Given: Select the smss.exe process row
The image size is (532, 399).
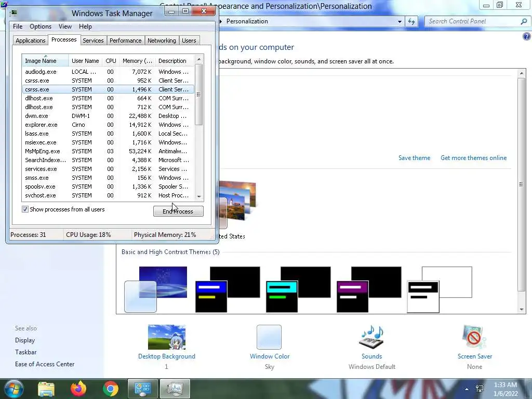Looking at the screenshot, I should coord(108,178).
